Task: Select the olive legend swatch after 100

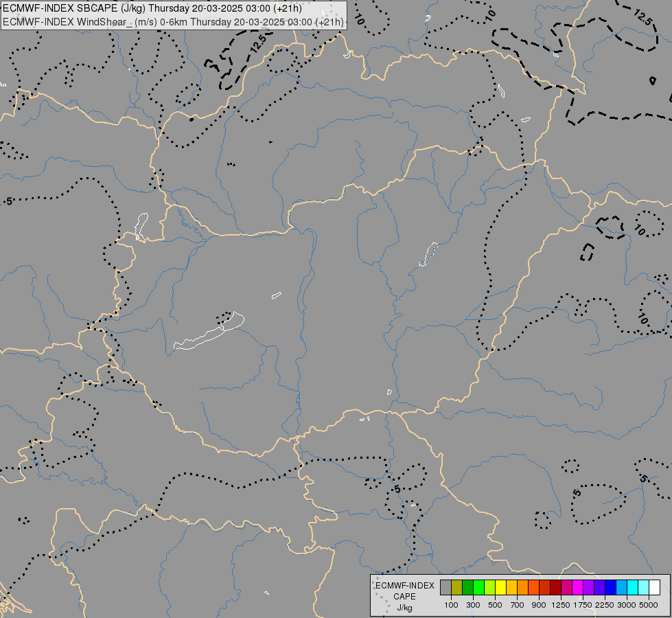Action: pyautogui.click(x=457, y=587)
